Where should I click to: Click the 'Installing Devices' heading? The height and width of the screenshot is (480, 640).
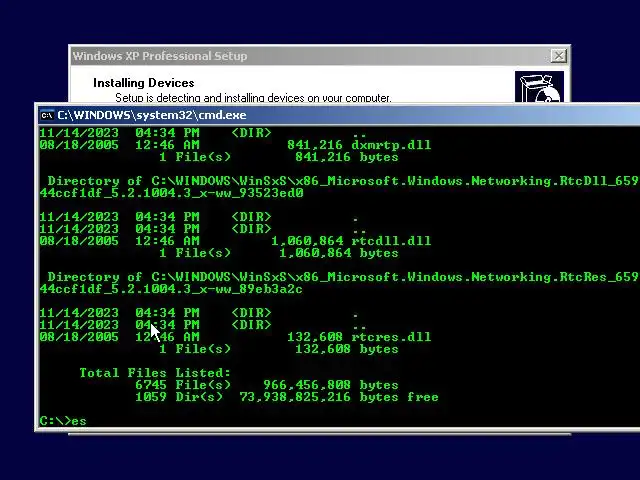click(x=144, y=83)
